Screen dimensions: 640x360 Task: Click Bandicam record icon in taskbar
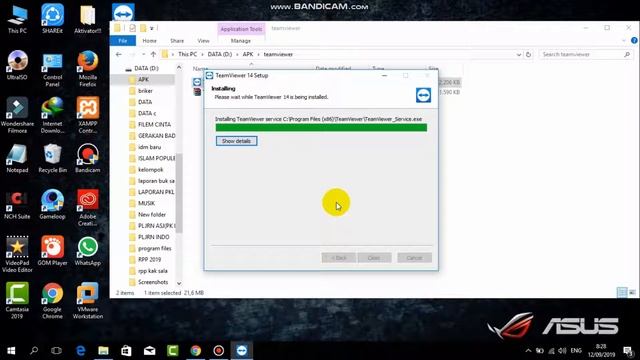click(218, 351)
